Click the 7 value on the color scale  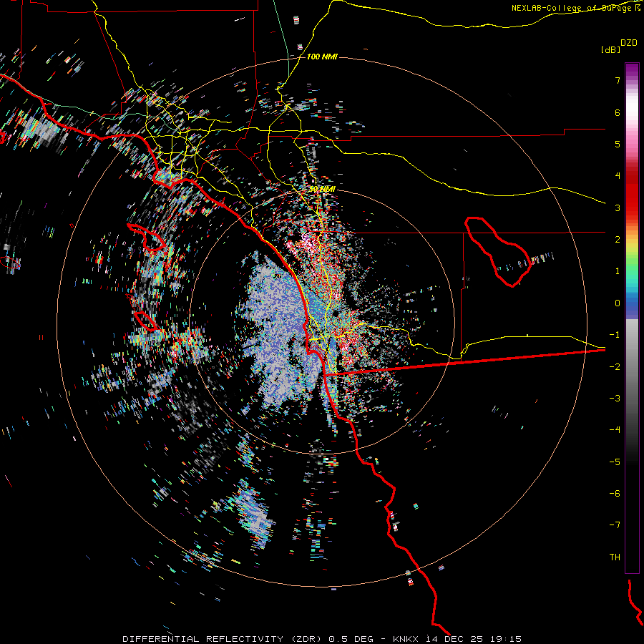(618, 80)
